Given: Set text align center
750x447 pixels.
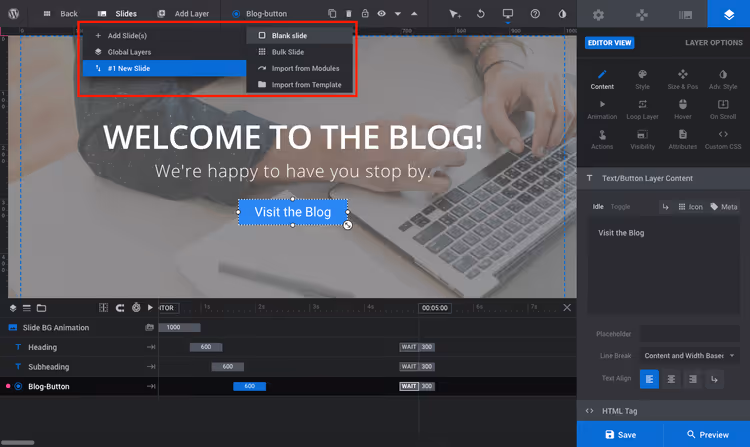Looking at the screenshot, I should 671,379.
